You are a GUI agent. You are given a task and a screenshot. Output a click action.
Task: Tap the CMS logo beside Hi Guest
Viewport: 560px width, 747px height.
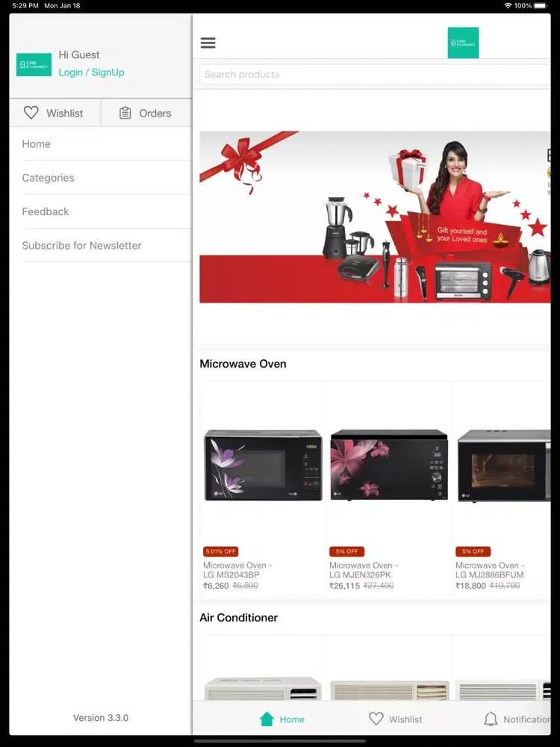34,65
